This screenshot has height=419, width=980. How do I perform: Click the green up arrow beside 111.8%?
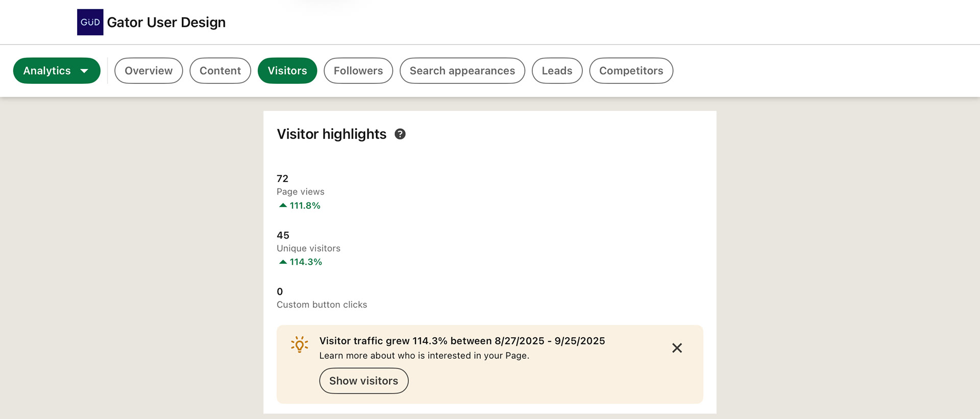(x=283, y=205)
